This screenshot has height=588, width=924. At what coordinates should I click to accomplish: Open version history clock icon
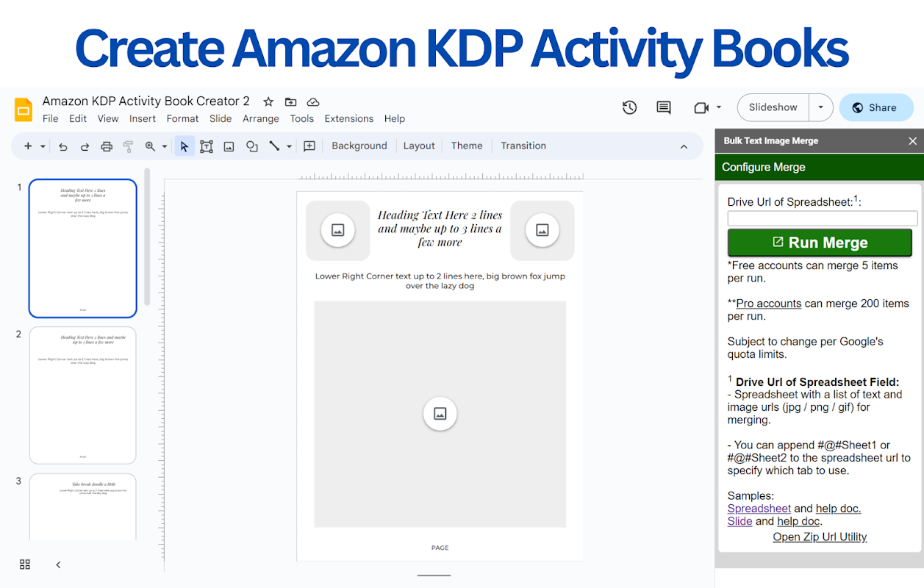click(x=629, y=108)
